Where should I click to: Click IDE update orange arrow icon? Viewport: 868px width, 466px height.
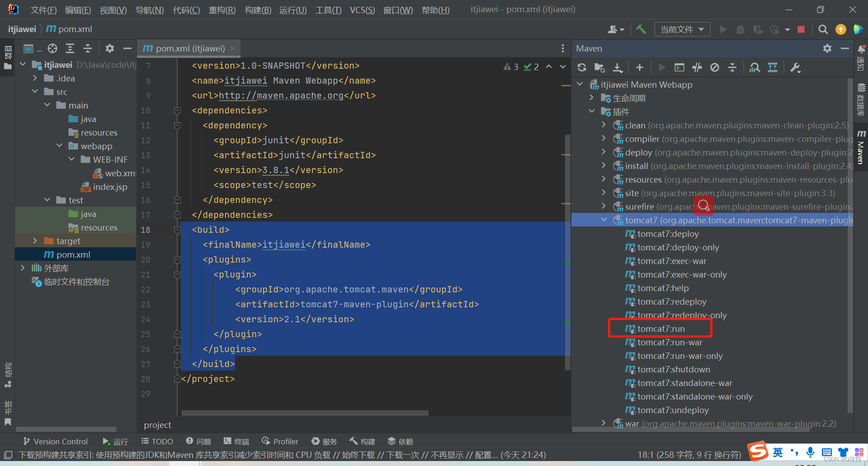840,29
